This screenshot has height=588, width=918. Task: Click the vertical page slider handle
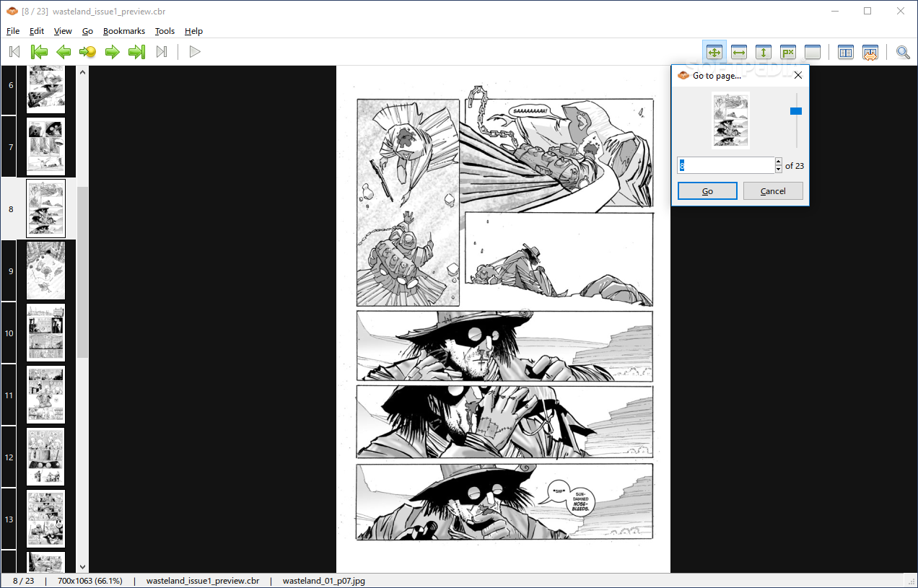tap(796, 111)
